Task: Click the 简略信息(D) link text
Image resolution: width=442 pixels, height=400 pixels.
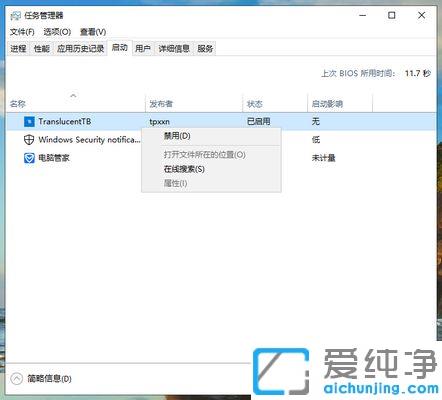Action: pos(49,379)
